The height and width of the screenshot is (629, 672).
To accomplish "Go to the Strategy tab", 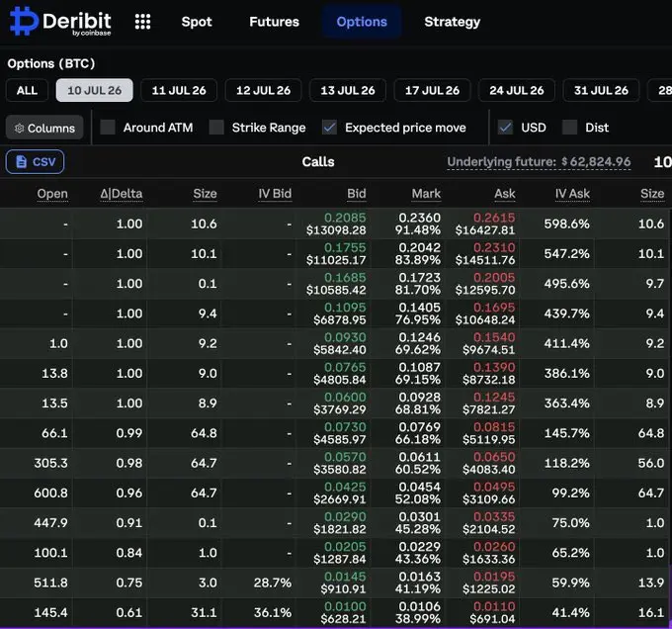I will 453,22.
